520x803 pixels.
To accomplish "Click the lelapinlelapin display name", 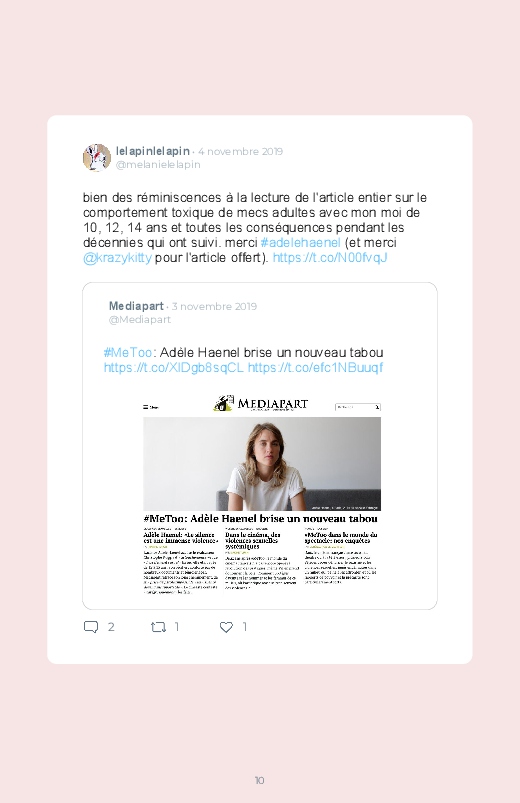I will [153, 151].
